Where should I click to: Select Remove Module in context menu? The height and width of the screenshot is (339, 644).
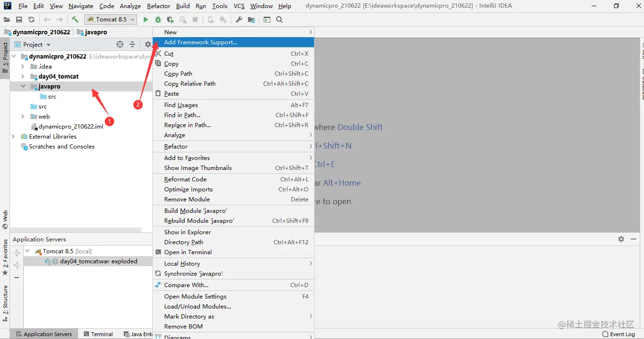(x=233, y=199)
